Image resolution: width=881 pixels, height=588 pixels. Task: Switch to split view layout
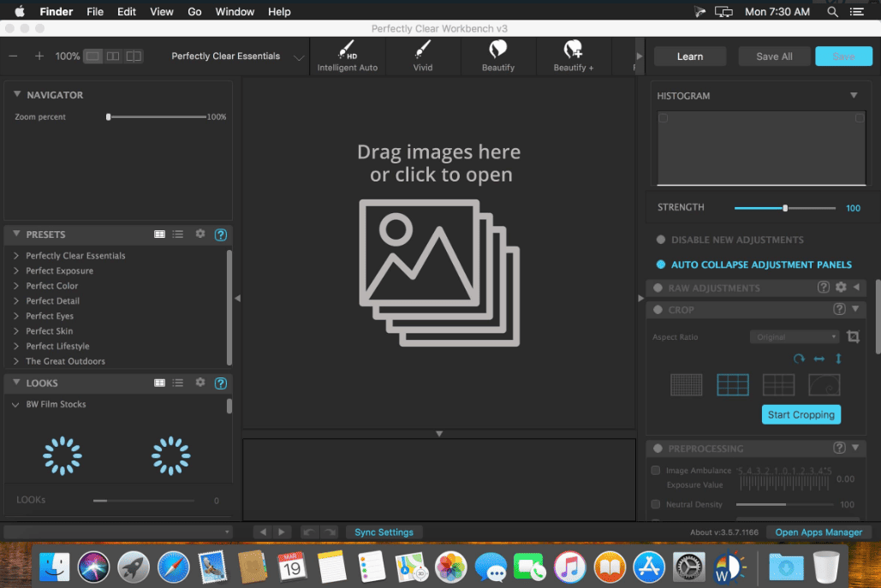134,56
